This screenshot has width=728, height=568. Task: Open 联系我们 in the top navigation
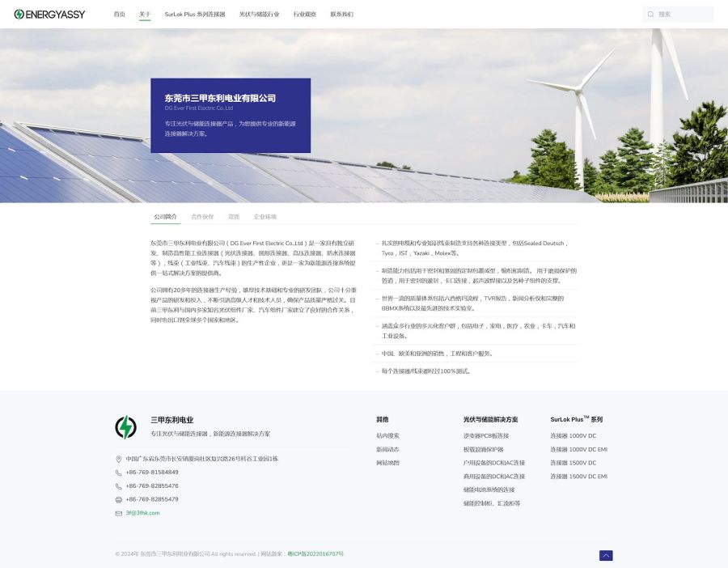coord(341,15)
